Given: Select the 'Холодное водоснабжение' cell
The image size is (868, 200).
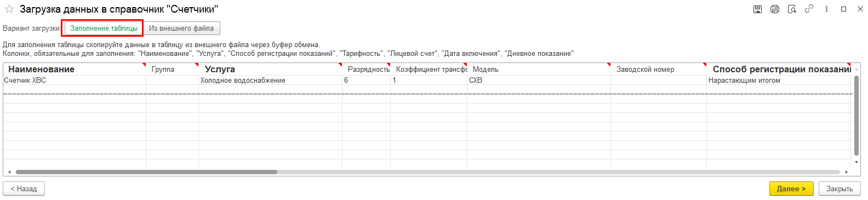Looking at the screenshot, I should click(271, 80).
